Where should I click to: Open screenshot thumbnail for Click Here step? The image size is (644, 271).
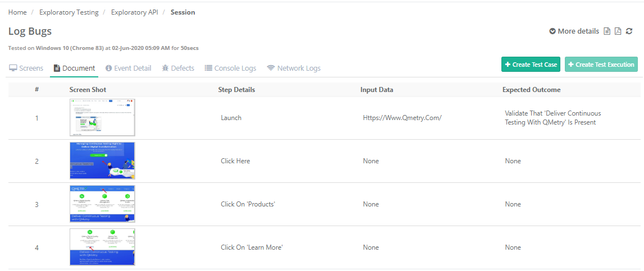102,160
